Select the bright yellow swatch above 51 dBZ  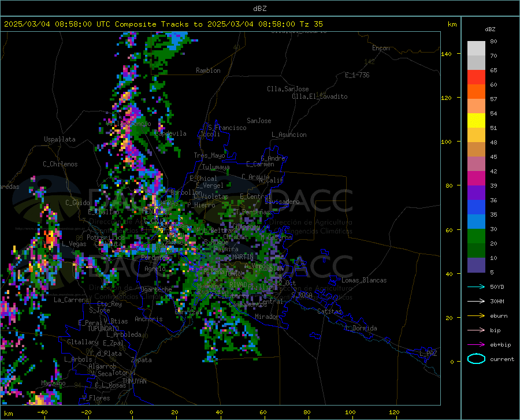point(476,121)
